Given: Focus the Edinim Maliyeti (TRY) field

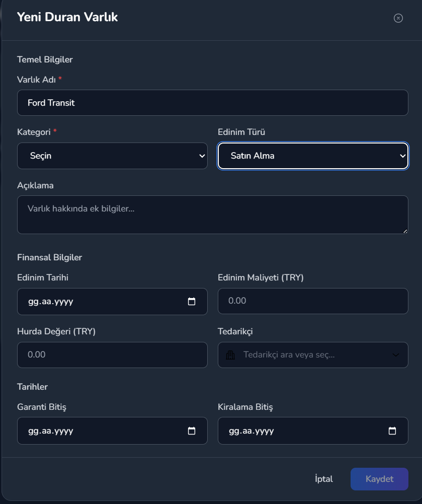Looking at the screenshot, I should point(313,301).
